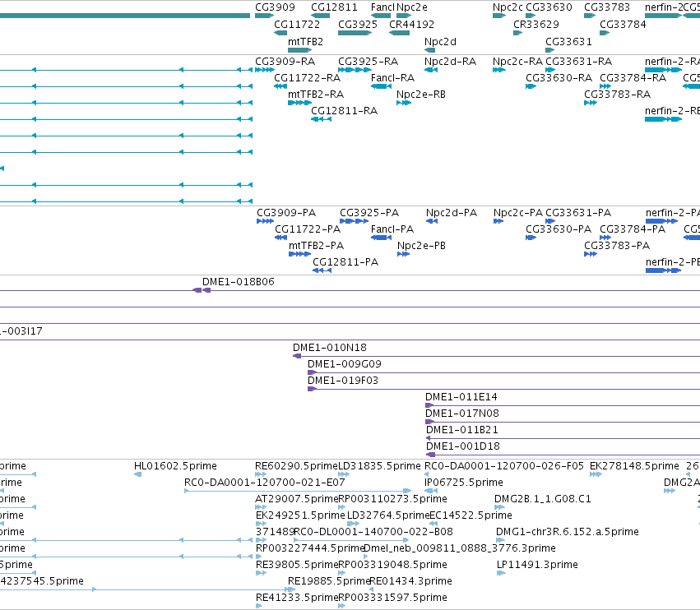700x610 pixels.
Task: Select the CG33783-RA transcript
Action: 591,103
